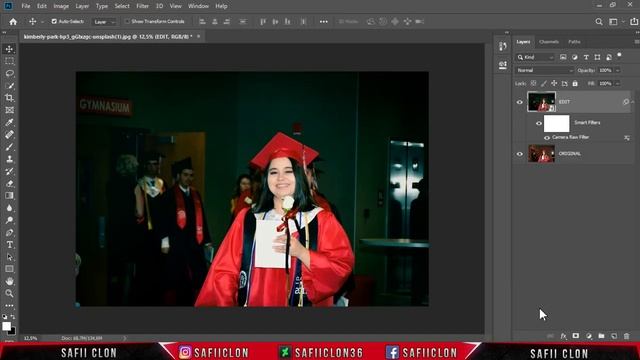
Task: Select the Gradient tool
Action: click(x=9, y=196)
